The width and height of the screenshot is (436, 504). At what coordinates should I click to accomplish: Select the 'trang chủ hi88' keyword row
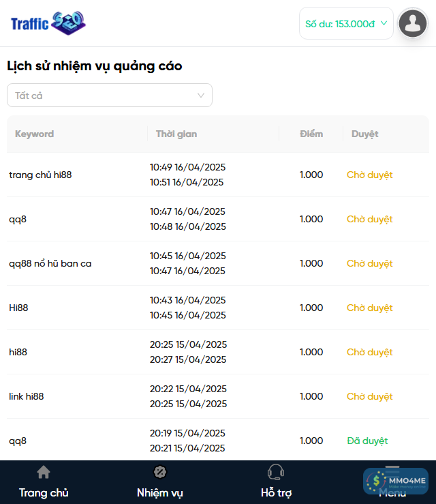(x=40, y=175)
